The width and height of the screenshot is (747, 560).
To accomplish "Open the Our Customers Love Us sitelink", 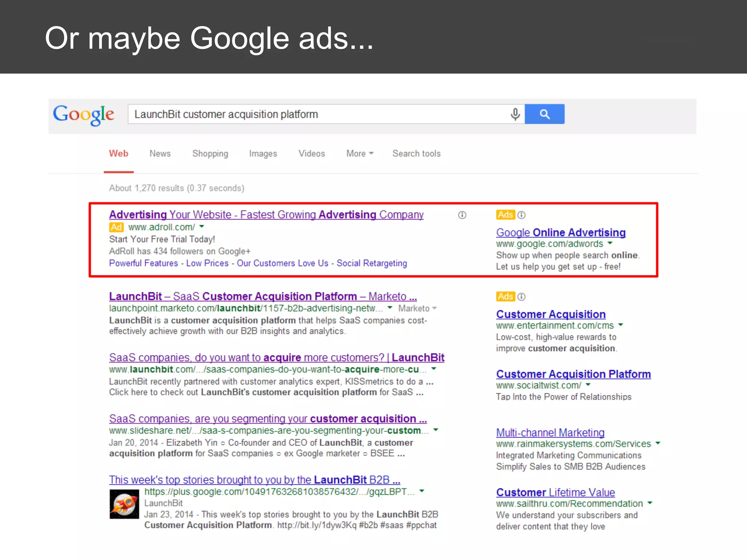I will click(x=283, y=263).
